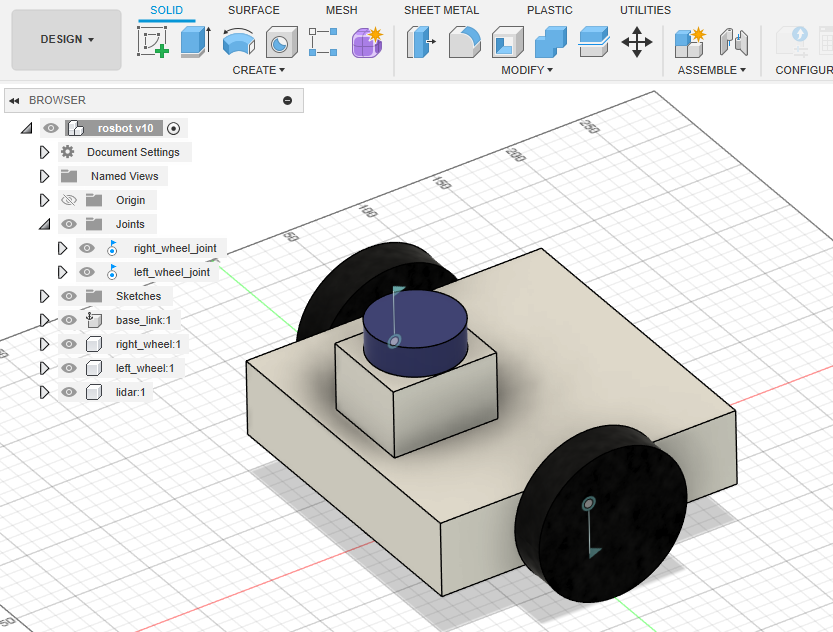Switch to the SURFACE tab
The width and height of the screenshot is (833, 632).
pyautogui.click(x=253, y=10)
